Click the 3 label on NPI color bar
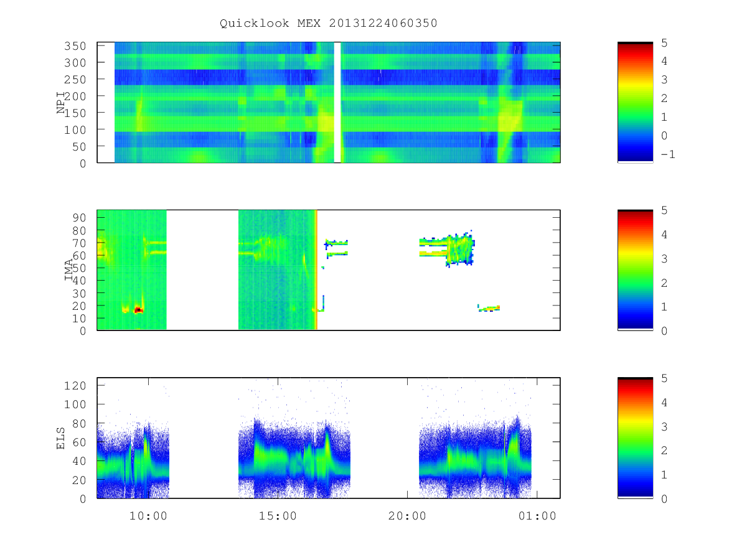Screen dimensions: 747x560 coord(664,80)
